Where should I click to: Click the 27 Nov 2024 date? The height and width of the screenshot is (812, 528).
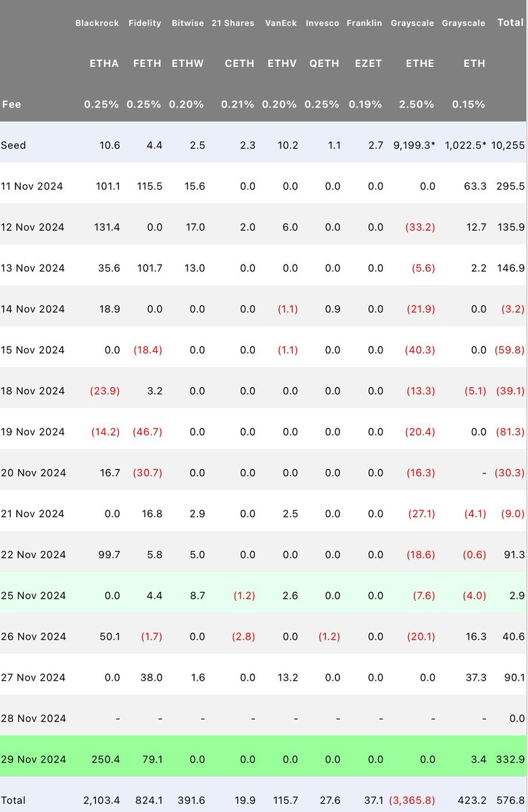tap(32, 677)
